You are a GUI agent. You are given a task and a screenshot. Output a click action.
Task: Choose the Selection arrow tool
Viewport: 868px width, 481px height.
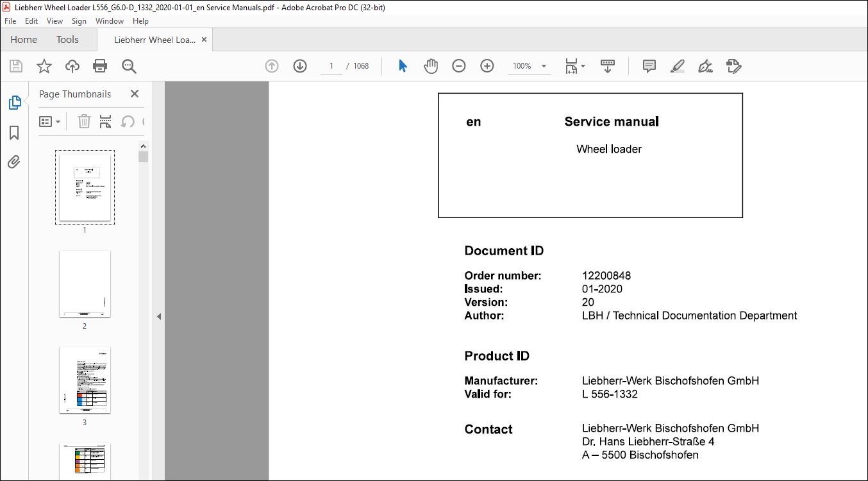click(x=403, y=66)
